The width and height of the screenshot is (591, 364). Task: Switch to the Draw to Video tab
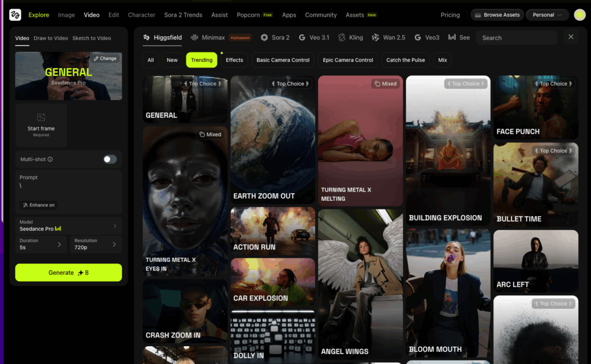(51, 38)
